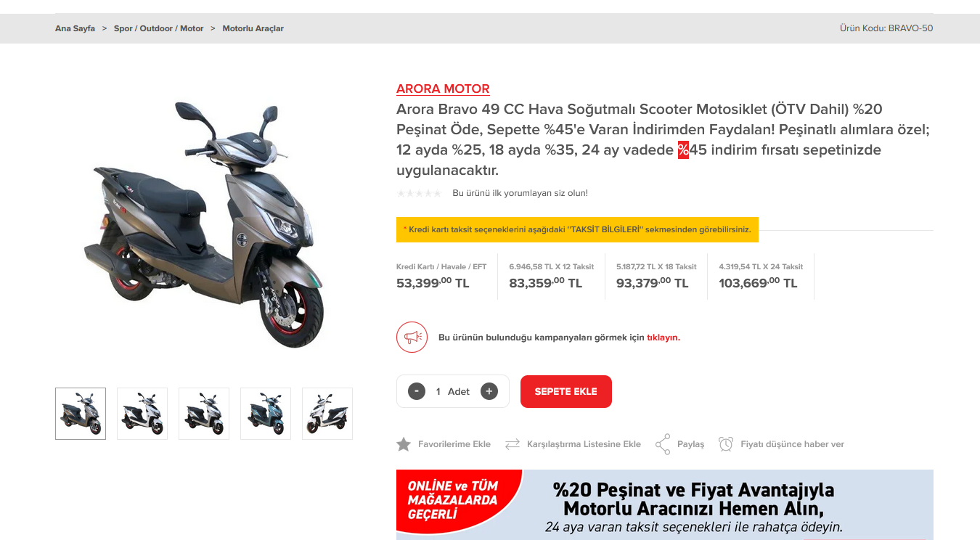This screenshot has height=540, width=980.
Task: Click the rating stars to review
Action: tap(419, 193)
